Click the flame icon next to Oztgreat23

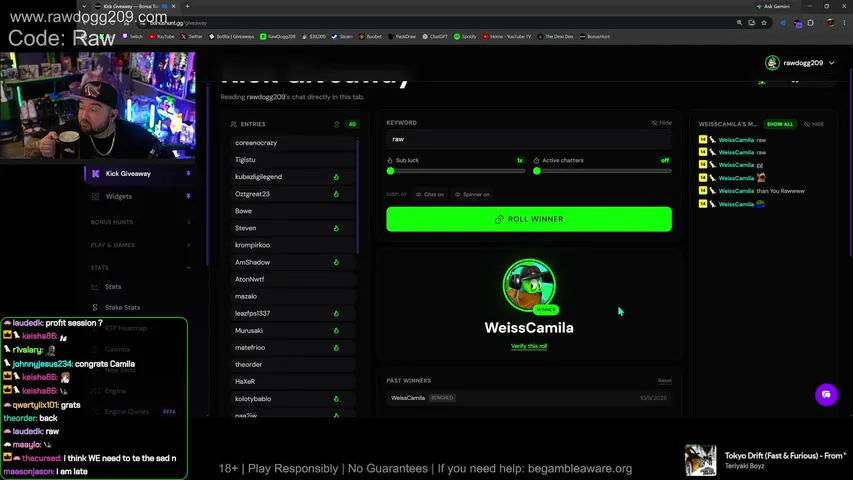tap(336, 194)
